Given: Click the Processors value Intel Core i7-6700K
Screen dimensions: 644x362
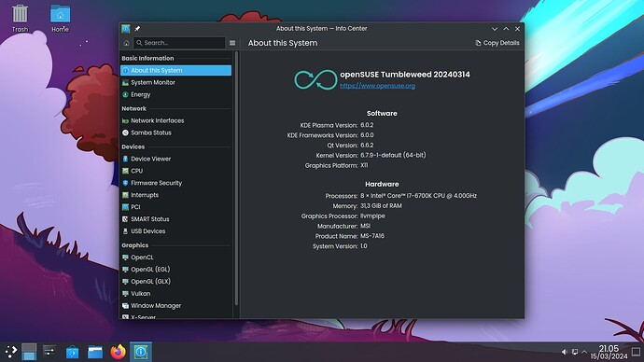Looking at the screenshot, I should (x=418, y=196).
